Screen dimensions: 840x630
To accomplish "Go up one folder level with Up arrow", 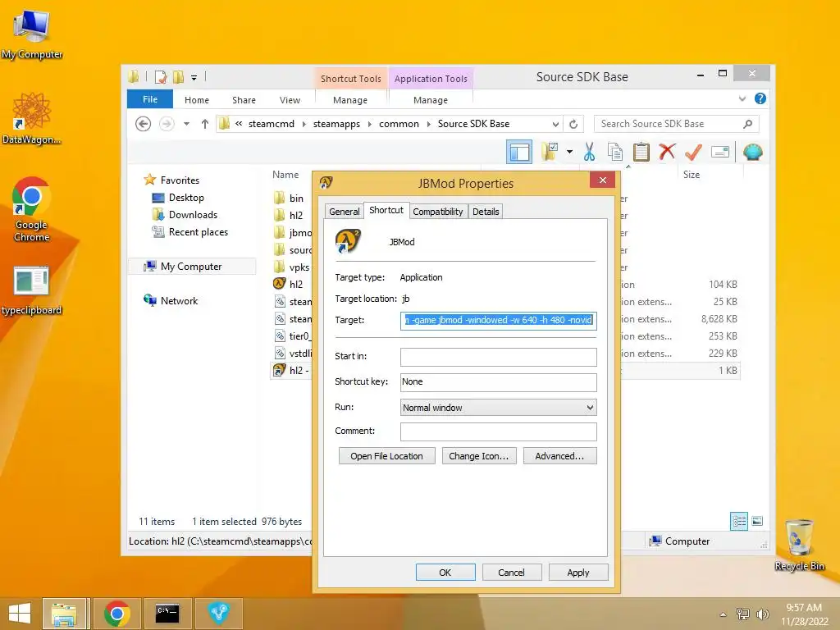I will 204,124.
